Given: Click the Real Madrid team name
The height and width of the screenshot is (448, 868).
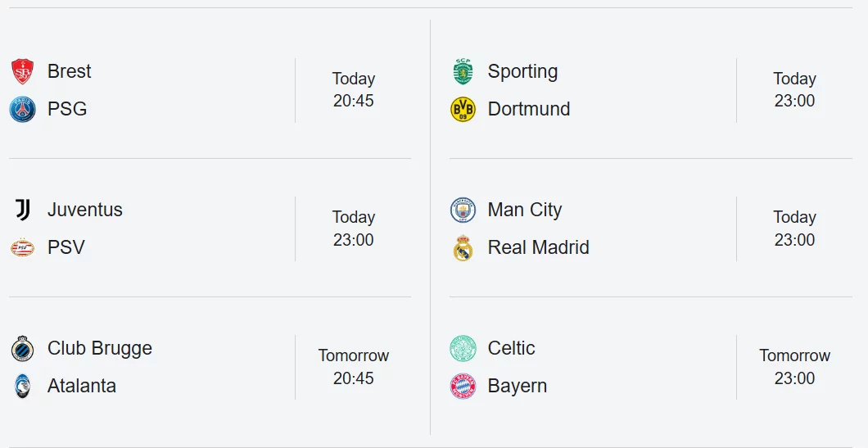Looking at the screenshot, I should tap(538, 247).
